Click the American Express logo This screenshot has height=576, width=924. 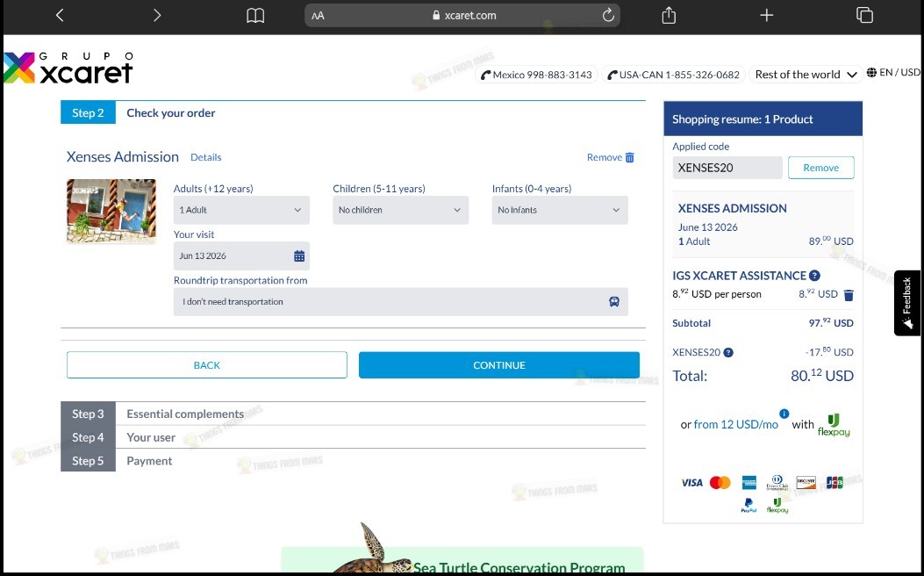tap(749, 483)
